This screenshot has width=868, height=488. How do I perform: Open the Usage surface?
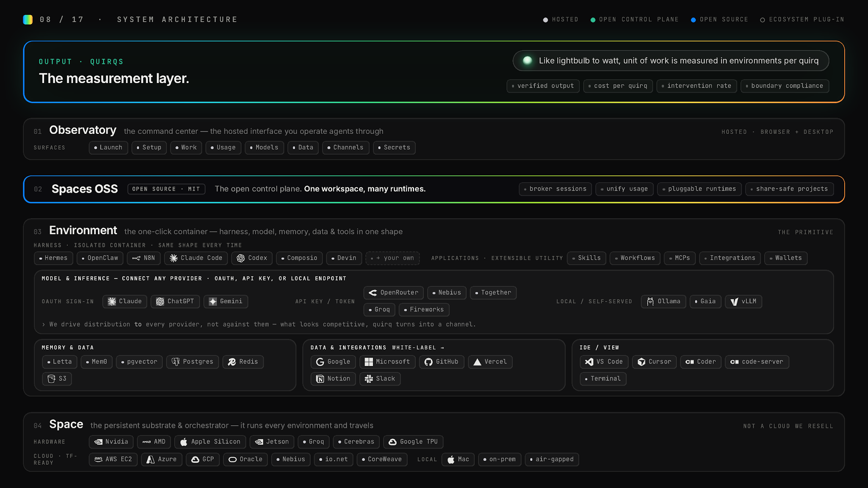coord(223,147)
